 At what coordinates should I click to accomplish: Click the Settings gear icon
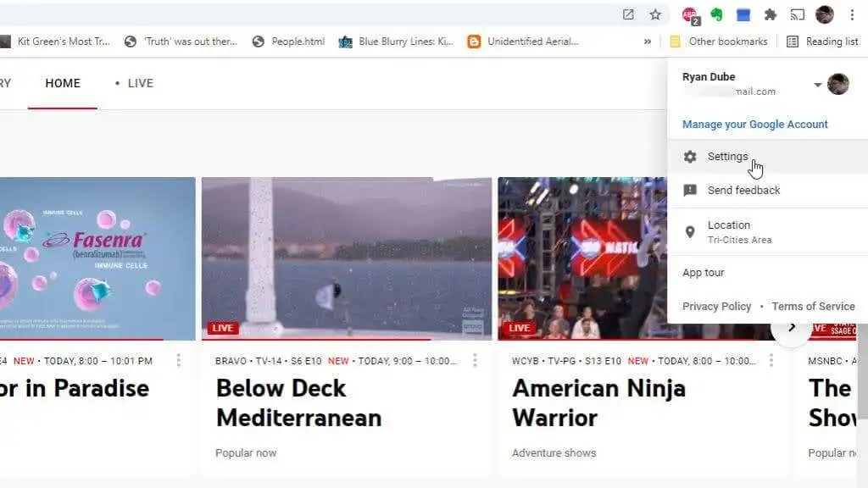coord(690,157)
